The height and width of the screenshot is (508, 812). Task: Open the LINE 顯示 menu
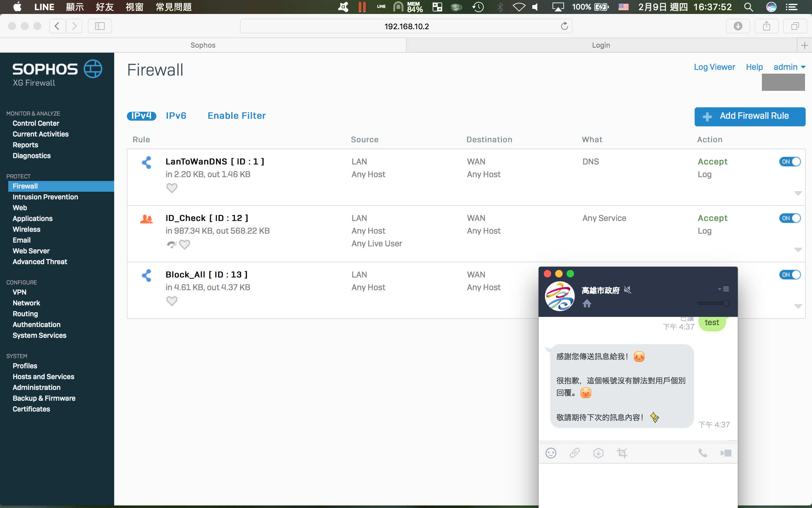point(75,7)
